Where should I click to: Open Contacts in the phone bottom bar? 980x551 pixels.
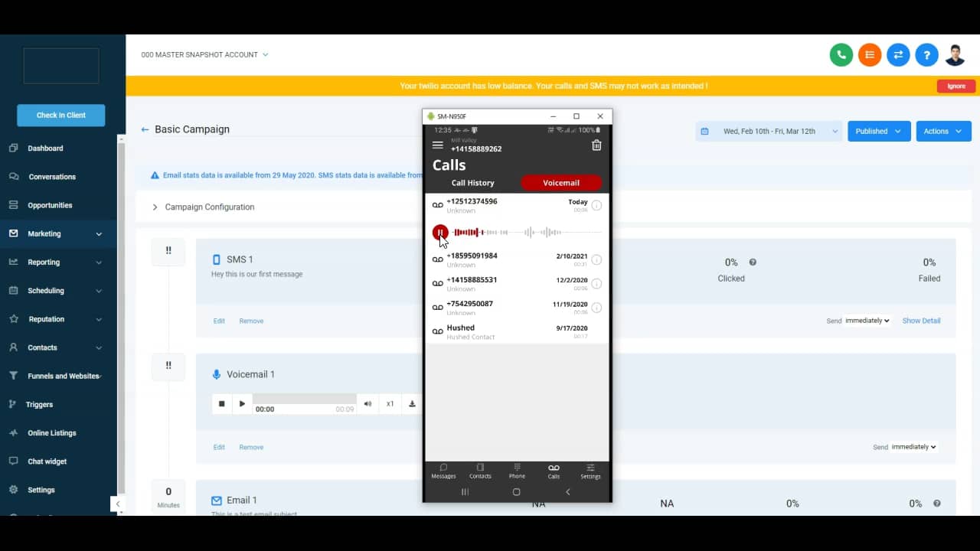click(480, 471)
